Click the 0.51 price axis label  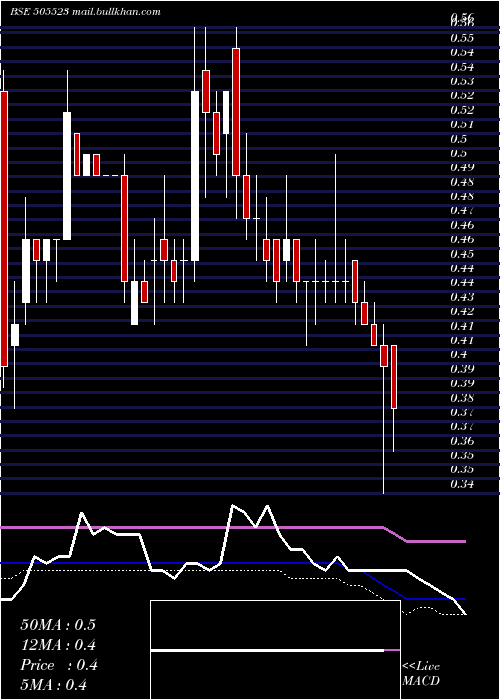pyautogui.click(x=462, y=124)
